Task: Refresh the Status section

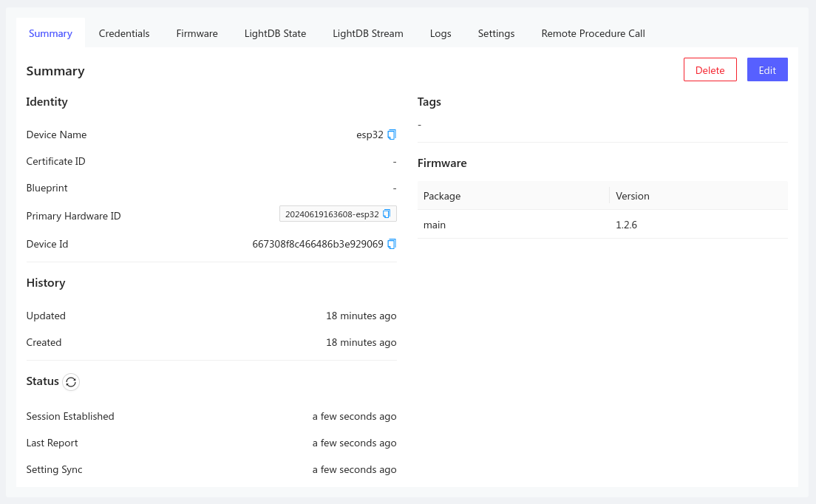Action: coord(71,382)
